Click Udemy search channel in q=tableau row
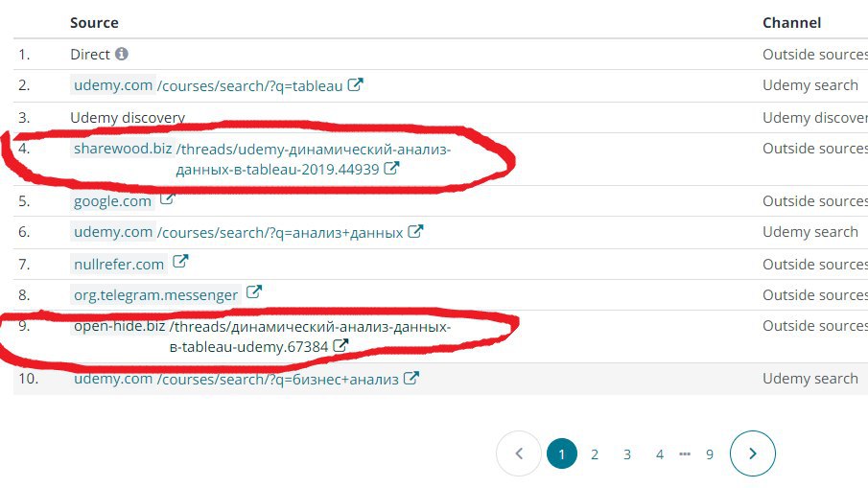This screenshot has width=868, height=488. 810,84
